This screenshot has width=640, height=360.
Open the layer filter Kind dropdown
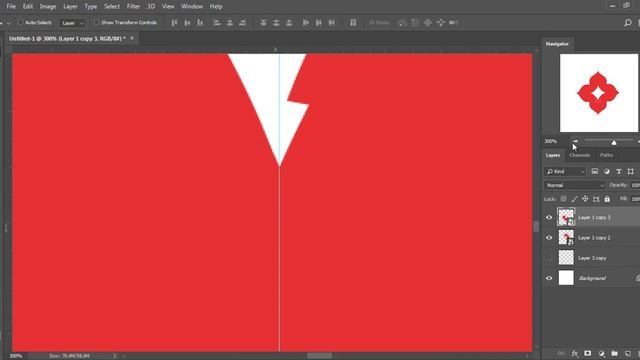tap(564, 171)
